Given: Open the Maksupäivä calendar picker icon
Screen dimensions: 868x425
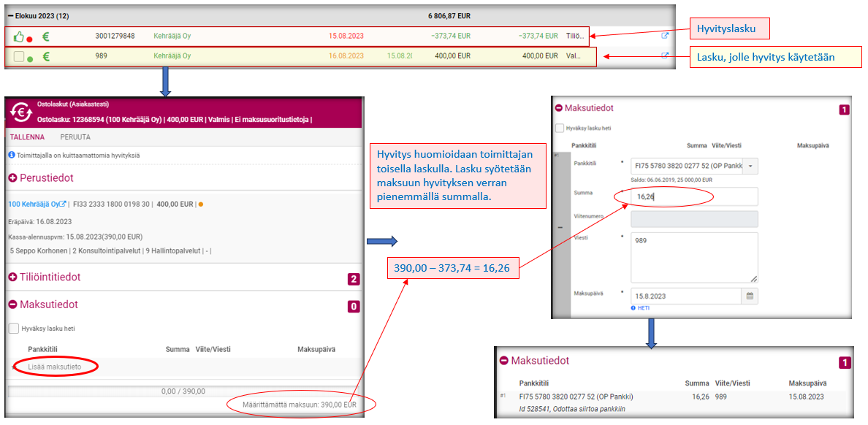Looking at the screenshot, I should (750, 296).
